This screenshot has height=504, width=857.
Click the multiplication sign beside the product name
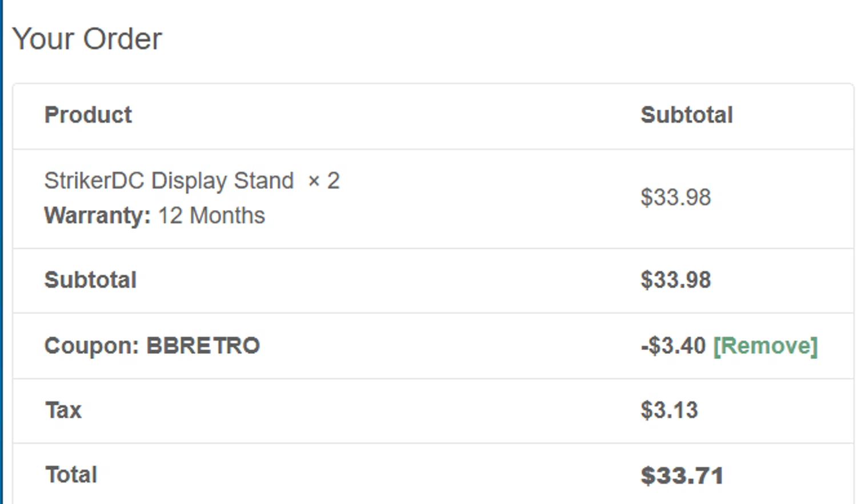click(x=314, y=182)
